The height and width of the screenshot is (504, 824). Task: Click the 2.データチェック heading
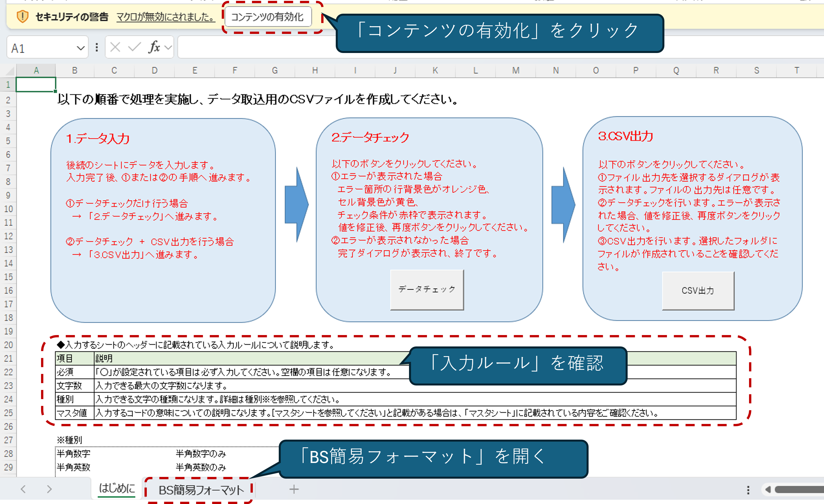pos(370,137)
